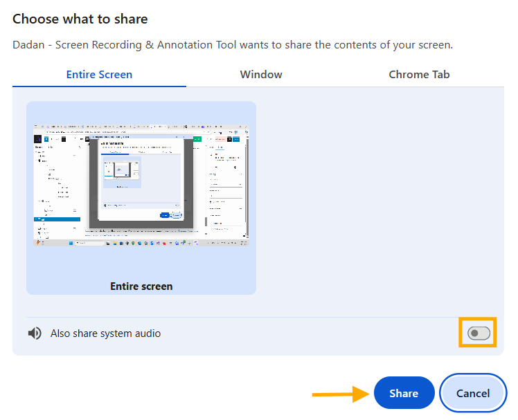Click the 'Entire screen' caption text
Image resolution: width=518 pixels, height=420 pixels.
point(141,286)
